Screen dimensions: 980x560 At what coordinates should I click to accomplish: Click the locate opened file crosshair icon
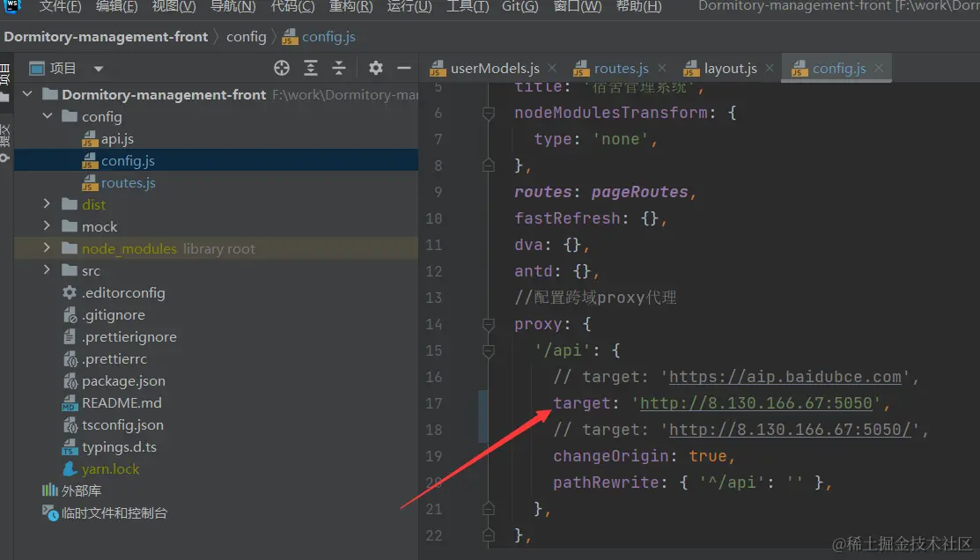(281, 68)
